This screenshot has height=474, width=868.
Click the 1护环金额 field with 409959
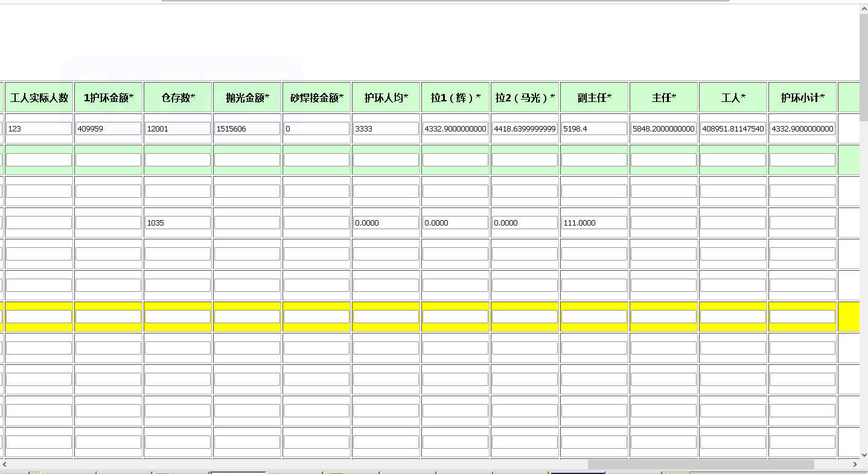[x=108, y=128]
